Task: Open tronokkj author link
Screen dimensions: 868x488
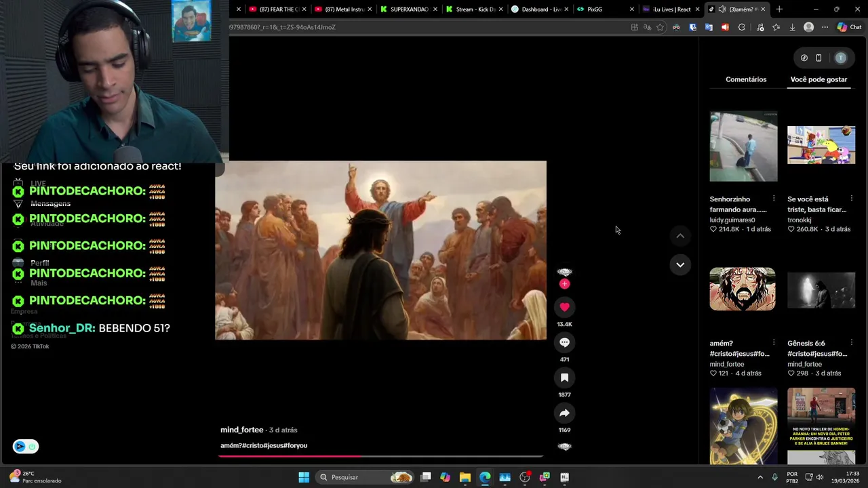Action: [x=800, y=220]
